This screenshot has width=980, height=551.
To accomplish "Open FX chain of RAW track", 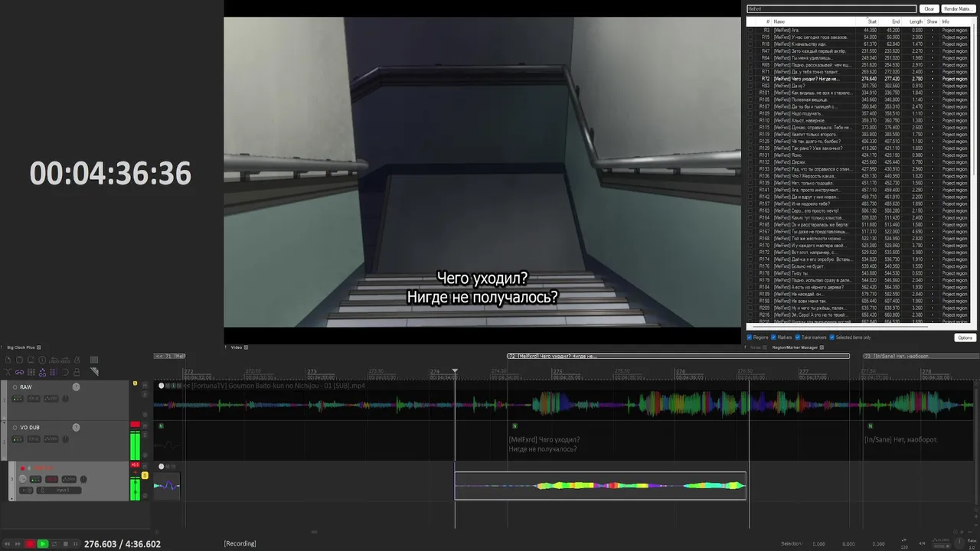I will (34, 399).
